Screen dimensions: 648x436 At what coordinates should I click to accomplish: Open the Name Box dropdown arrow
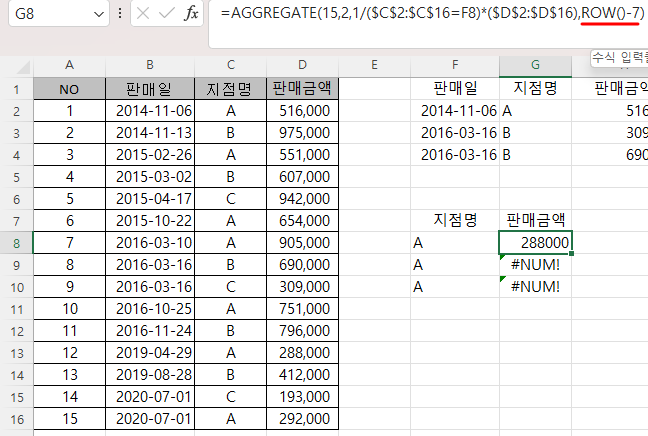coord(98,14)
